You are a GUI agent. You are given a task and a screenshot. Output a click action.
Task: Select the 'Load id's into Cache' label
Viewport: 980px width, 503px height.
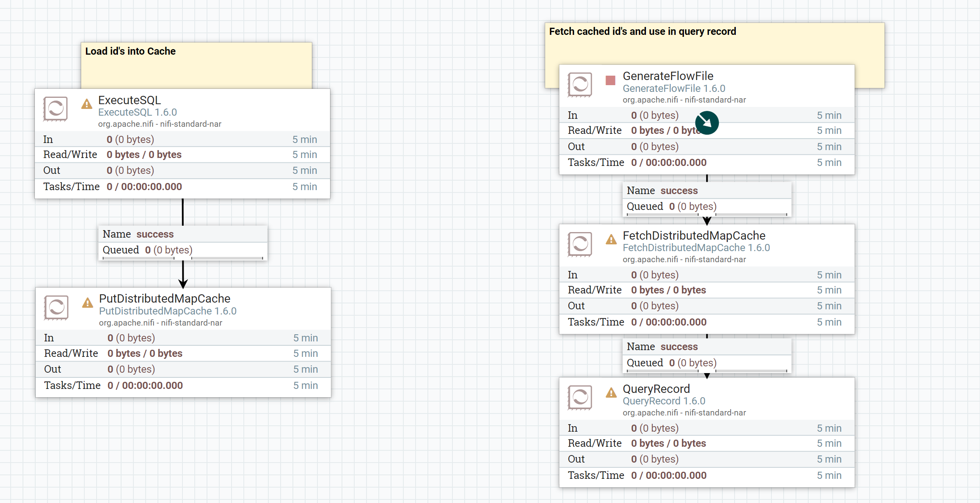pos(196,65)
